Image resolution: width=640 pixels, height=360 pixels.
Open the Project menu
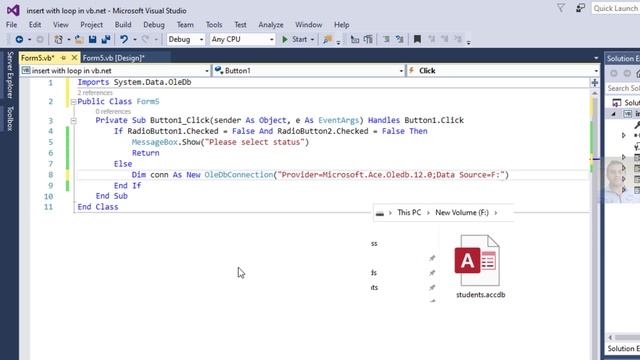click(x=91, y=24)
